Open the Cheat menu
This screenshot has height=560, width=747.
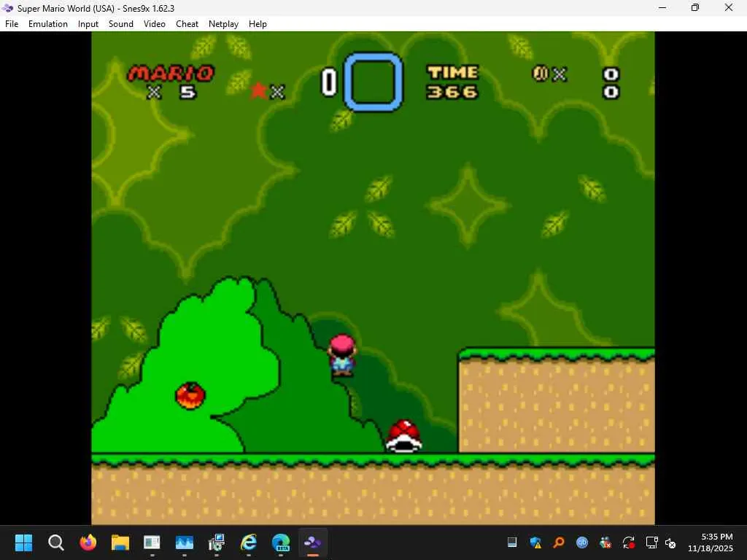coord(187,24)
